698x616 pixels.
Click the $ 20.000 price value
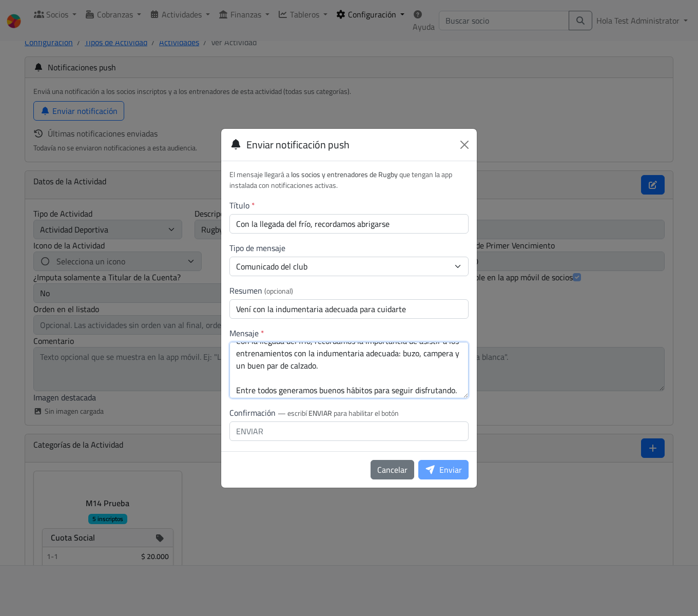[155, 556]
